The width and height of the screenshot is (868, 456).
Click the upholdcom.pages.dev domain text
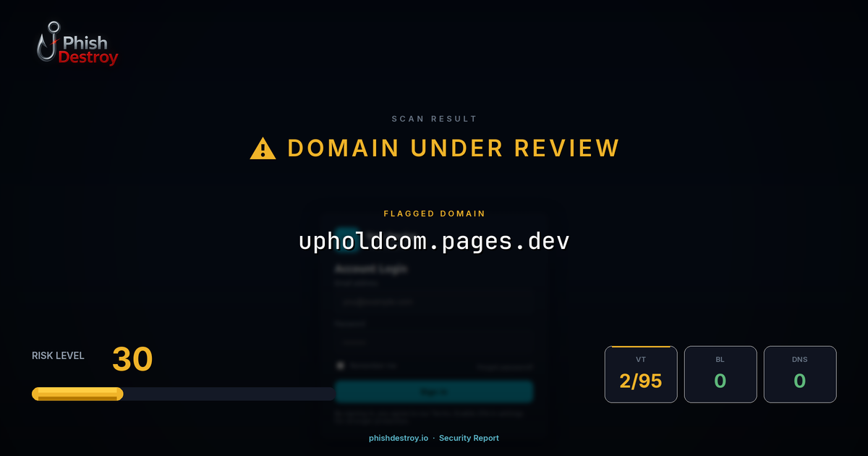pyautogui.click(x=434, y=241)
